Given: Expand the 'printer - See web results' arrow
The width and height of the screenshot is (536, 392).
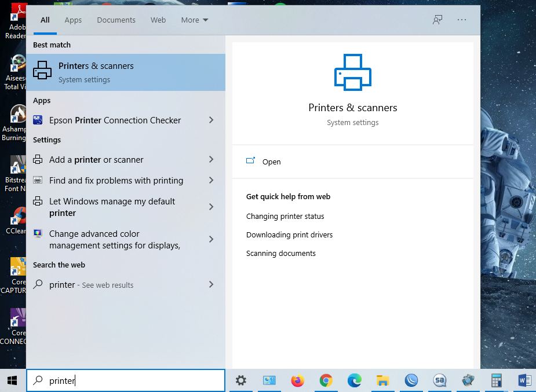Looking at the screenshot, I should [211, 284].
